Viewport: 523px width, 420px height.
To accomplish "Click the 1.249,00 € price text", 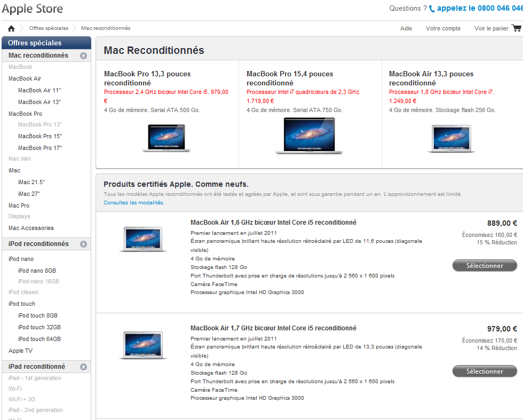I will (x=402, y=101).
